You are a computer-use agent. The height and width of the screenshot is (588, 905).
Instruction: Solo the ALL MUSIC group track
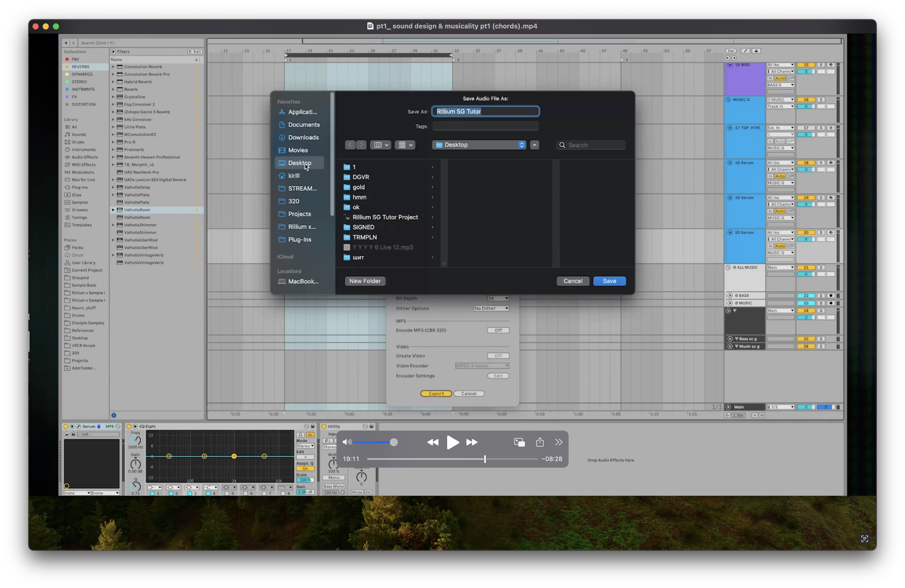[821, 268]
